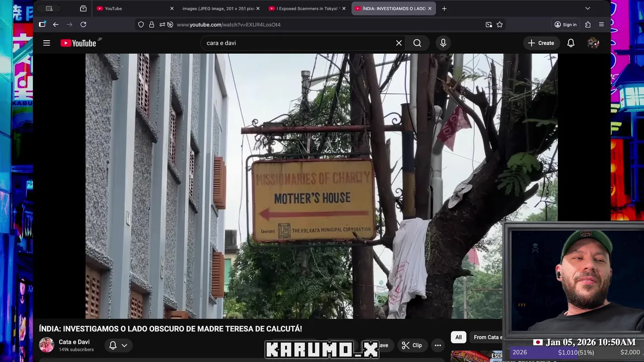Screen dimensions: 644x362
Task: Click the tracking protection shield icon
Action: [141, 25]
